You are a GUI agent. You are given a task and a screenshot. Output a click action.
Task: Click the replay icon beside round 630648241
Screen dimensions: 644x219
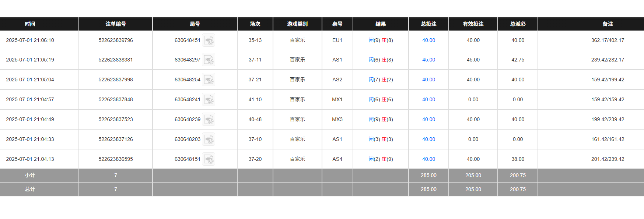(209, 99)
